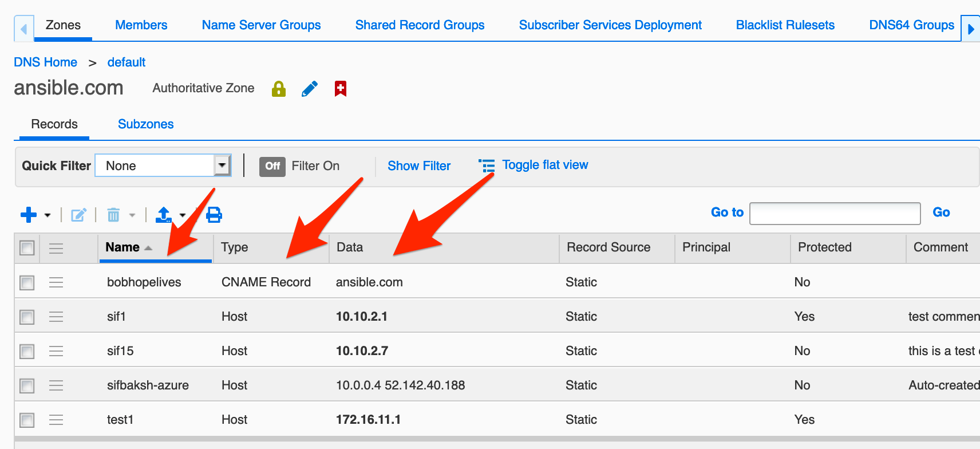Click the sifbaksh-azure record name
The width and height of the screenshot is (980, 449).
[148, 385]
